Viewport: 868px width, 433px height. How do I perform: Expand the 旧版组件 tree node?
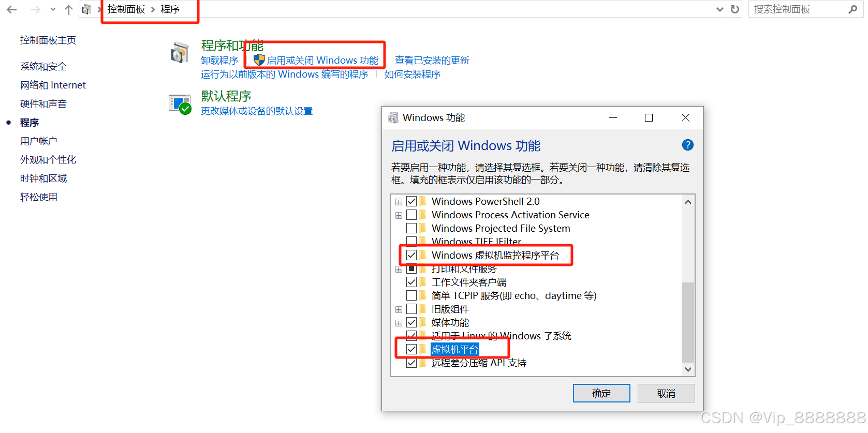pyautogui.click(x=399, y=309)
